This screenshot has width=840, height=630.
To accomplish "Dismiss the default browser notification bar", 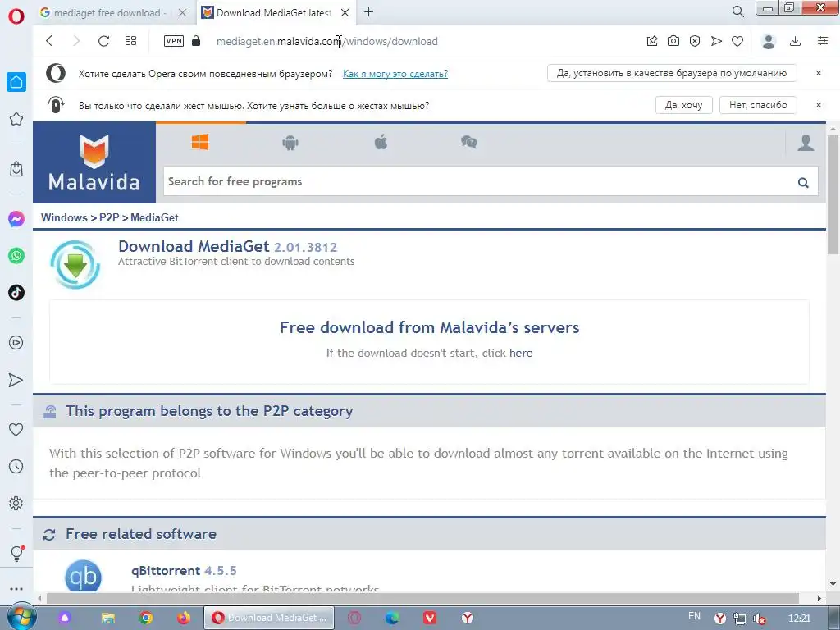I will point(819,73).
